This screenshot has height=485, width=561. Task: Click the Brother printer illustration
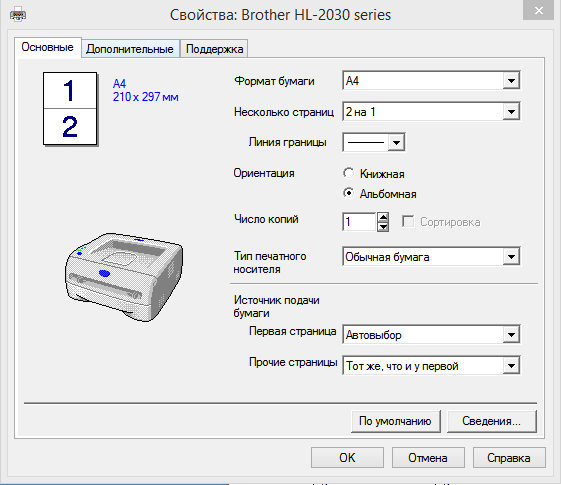pyautogui.click(x=124, y=277)
